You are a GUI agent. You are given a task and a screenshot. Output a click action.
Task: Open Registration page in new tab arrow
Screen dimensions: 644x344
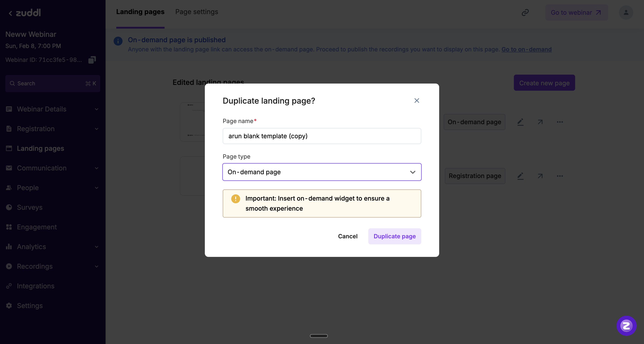[540, 176]
